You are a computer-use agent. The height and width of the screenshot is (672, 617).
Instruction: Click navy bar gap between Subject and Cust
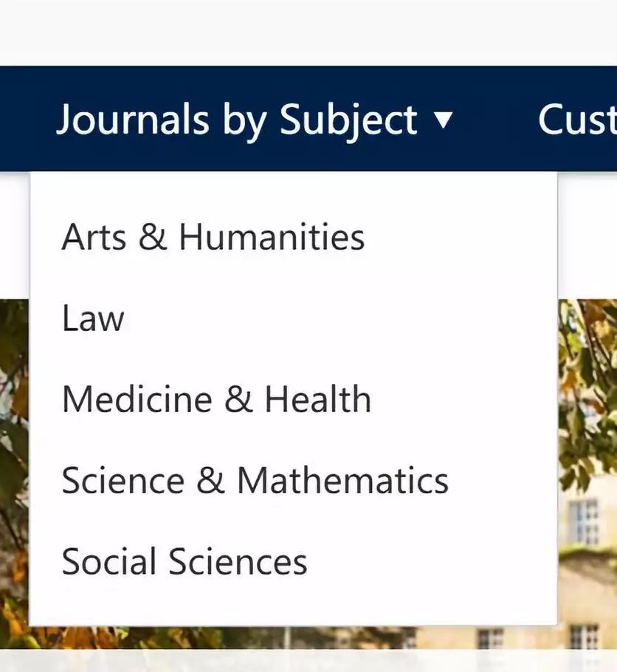tap(495, 120)
